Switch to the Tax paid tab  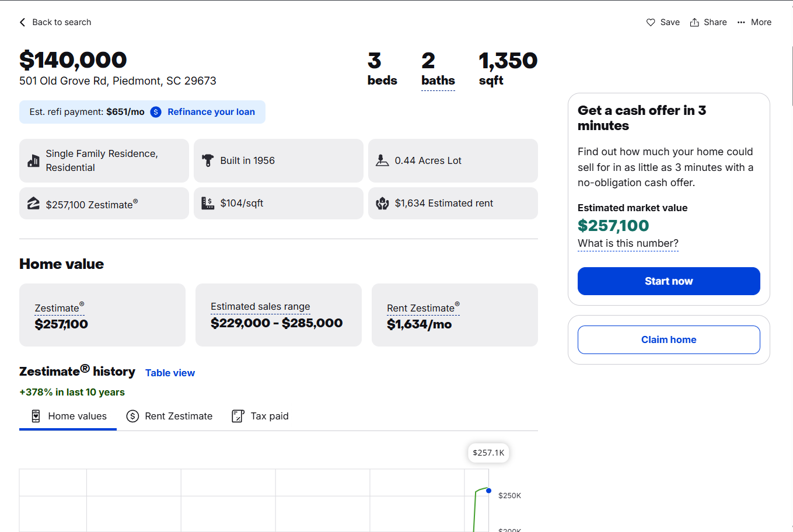260,416
